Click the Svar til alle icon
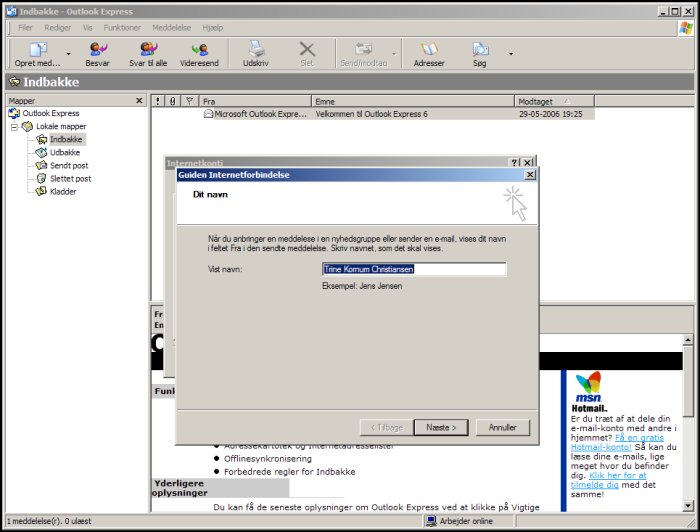This screenshot has width=700, height=532. click(148, 48)
